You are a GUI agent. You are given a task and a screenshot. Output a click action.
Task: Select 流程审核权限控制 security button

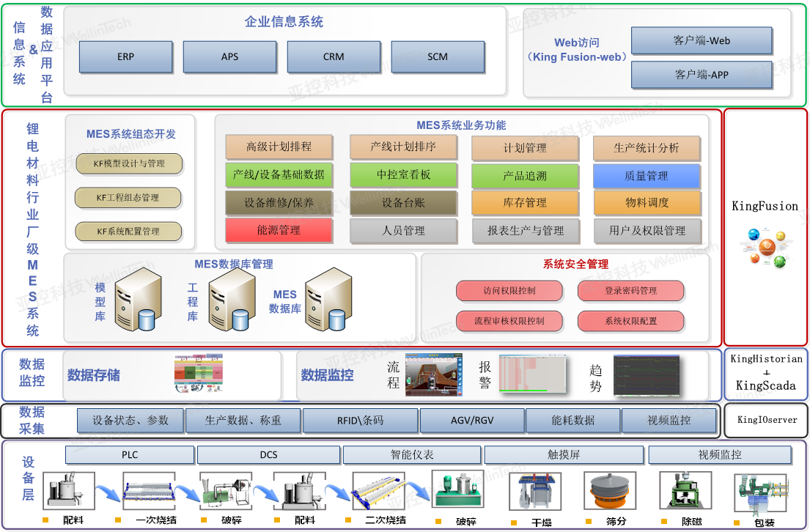pos(509,321)
